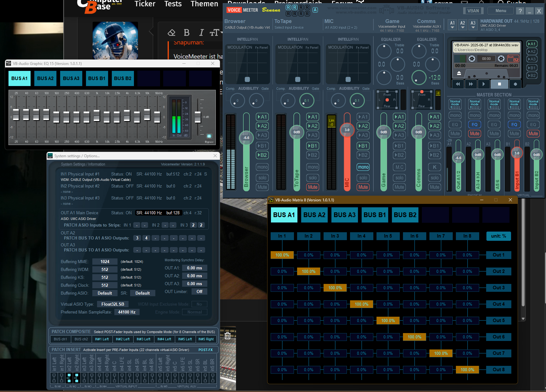Cycle Normal mode on the A1 master bus
This screenshot has width=546, height=392.
455,104
